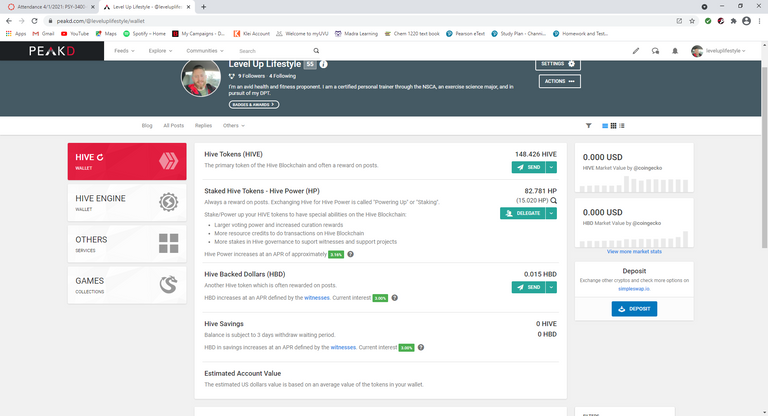This screenshot has height=416, width=768.
Task: Click the Level Up Lifestyle profile photo
Action: tap(201, 77)
